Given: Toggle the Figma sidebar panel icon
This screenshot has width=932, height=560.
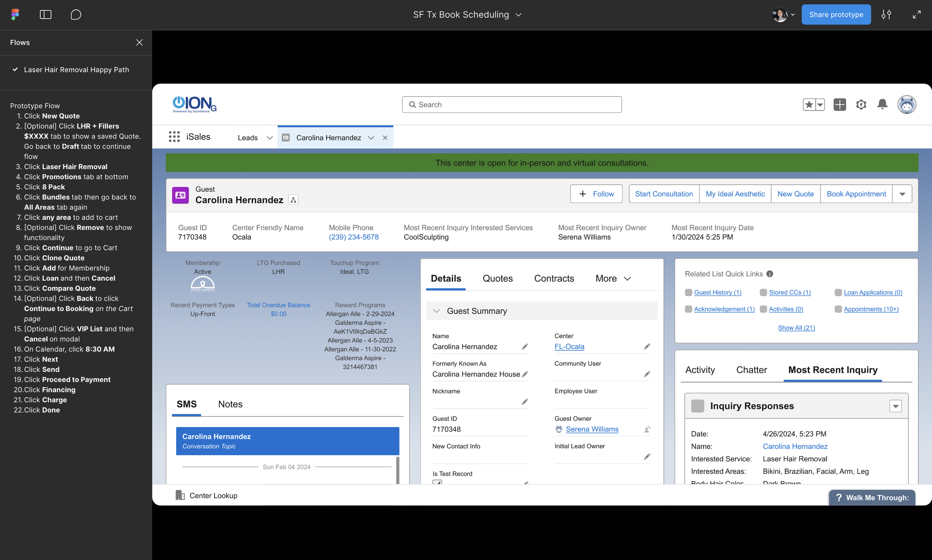Looking at the screenshot, I should pos(45,15).
